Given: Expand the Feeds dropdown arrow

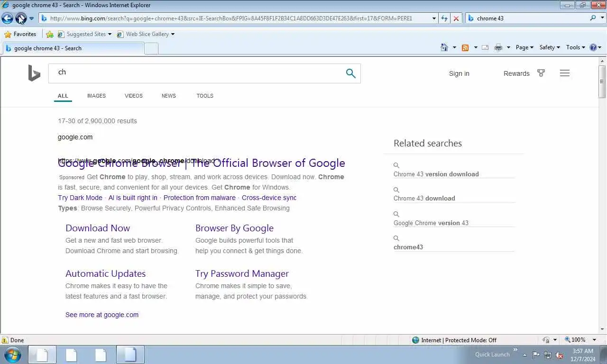Looking at the screenshot, I should pyautogui.click(x=476, y=47).
